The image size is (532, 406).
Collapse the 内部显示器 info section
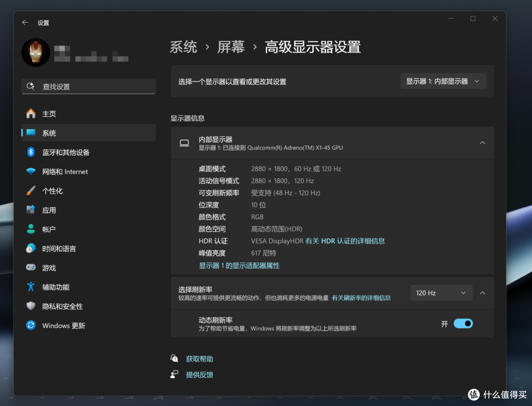point(482,142)
